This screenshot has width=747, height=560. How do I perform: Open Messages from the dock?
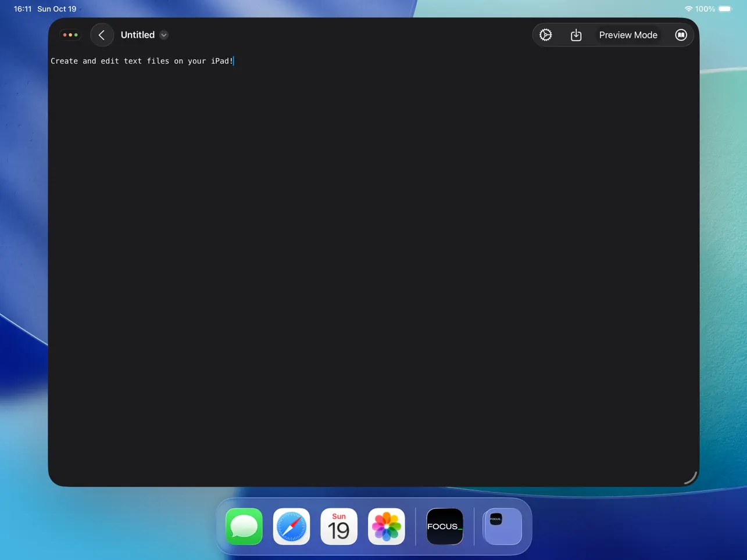tap(244, 526)
